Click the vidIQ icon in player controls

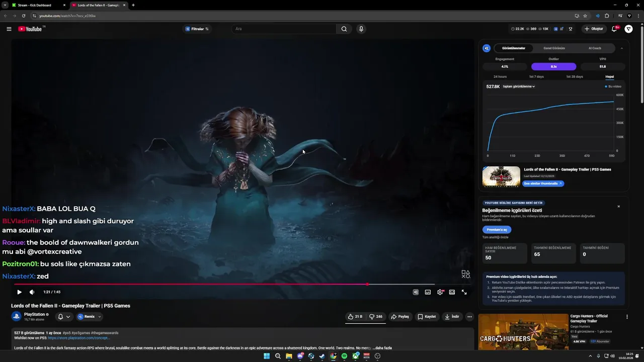pos(416,292)
